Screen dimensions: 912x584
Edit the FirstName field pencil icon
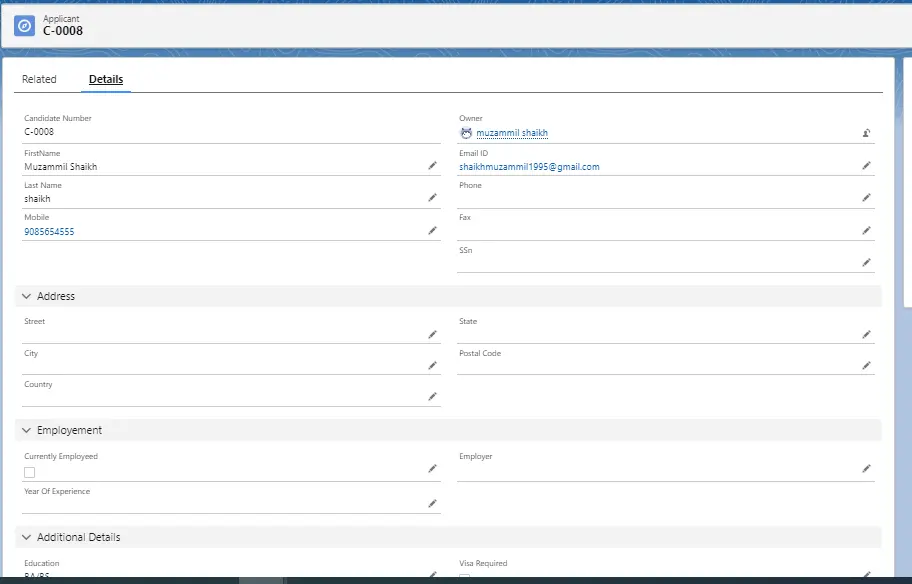[x=433, y=166]
